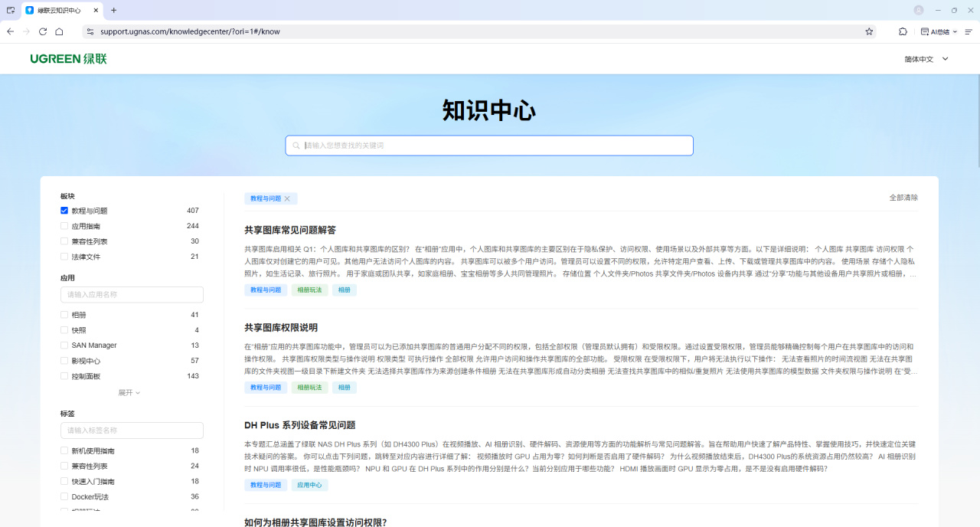
Task: Check the 应用指南 checkbox
Action: click(64, 226)
